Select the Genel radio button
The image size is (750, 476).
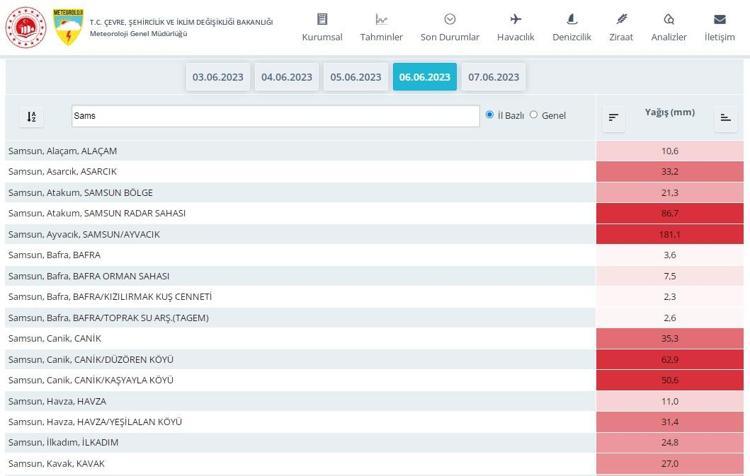pyautogui.click(x=534, y=115)
